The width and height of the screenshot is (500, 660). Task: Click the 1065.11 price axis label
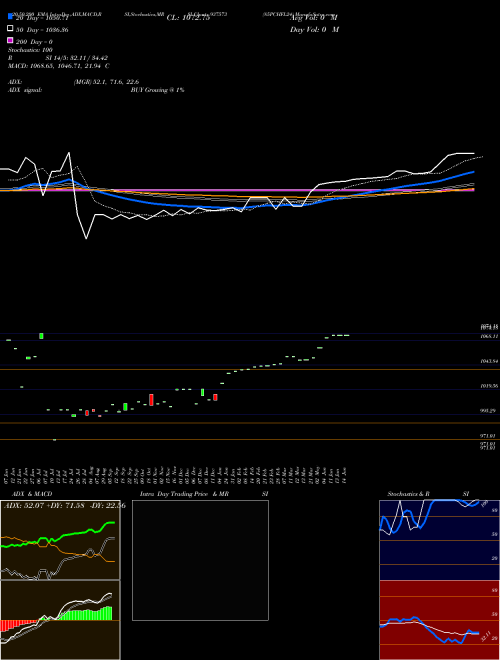tap(489, 336)
